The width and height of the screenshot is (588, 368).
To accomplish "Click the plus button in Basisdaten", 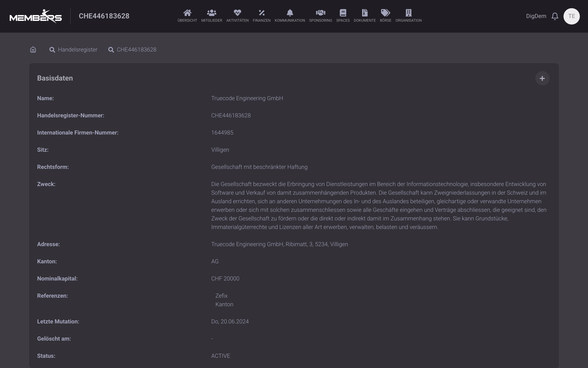I will [542, 78].
